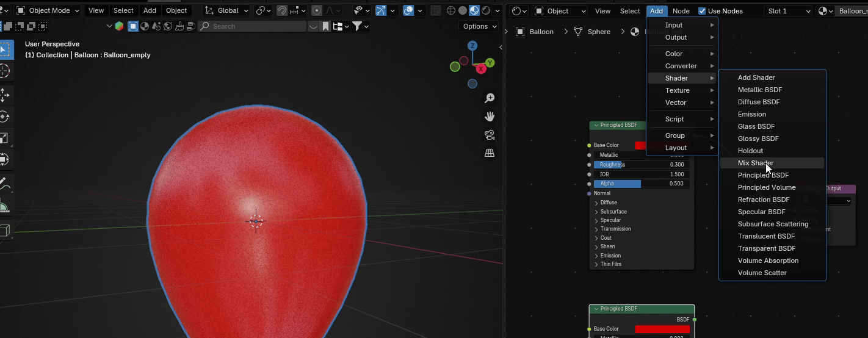Click the Base Color red swatch in lower node

(662, 329)
